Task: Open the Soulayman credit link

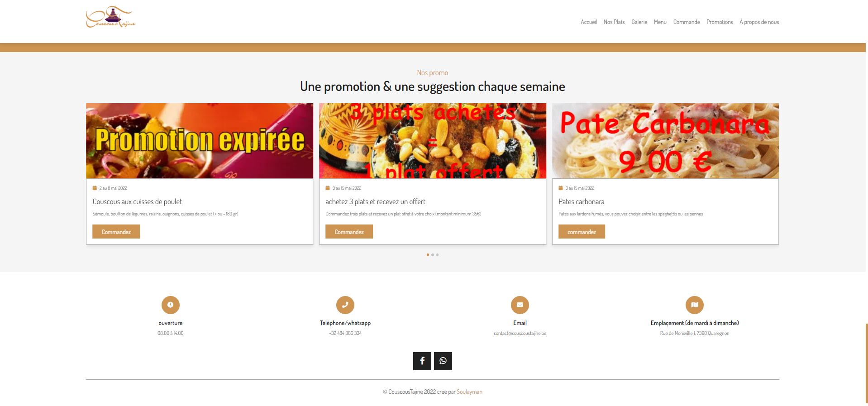Action: (469, 392)
